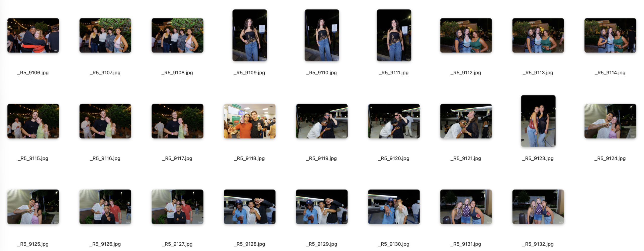Image resolution: width=644 pixels, height=251 pixels.
Task: Select the _R5_9113.jpg thumbnail
Action: pyautogui.click(x=538, y=35)
